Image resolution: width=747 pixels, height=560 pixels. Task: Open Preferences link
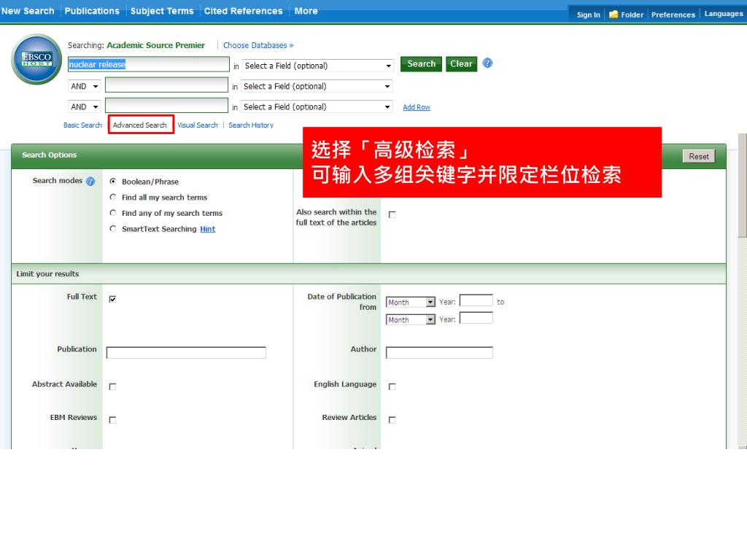click(x=673, y=15)
